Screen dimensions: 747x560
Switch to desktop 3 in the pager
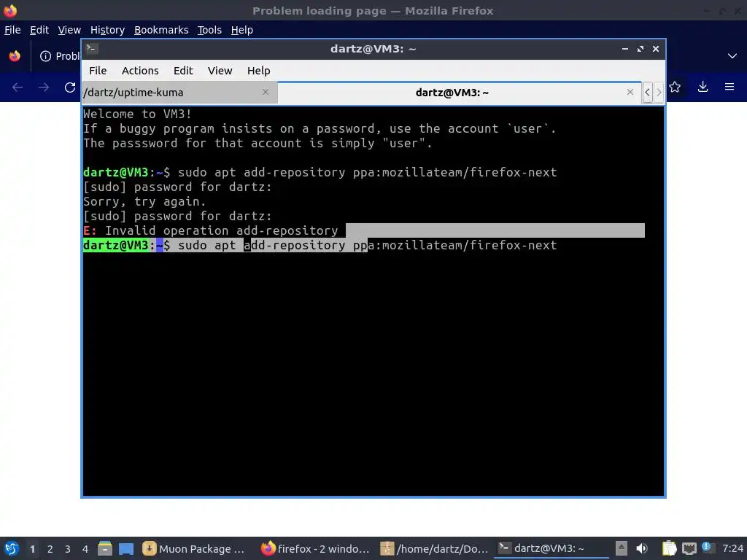(68, 549)
